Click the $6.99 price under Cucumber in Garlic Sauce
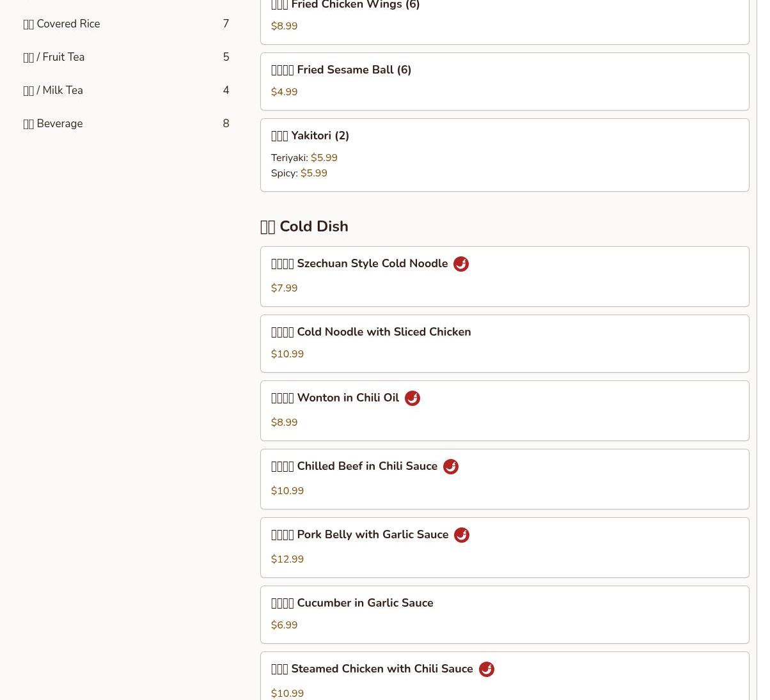Viewport: 770px width, 700px height. (x=284, y=625)
